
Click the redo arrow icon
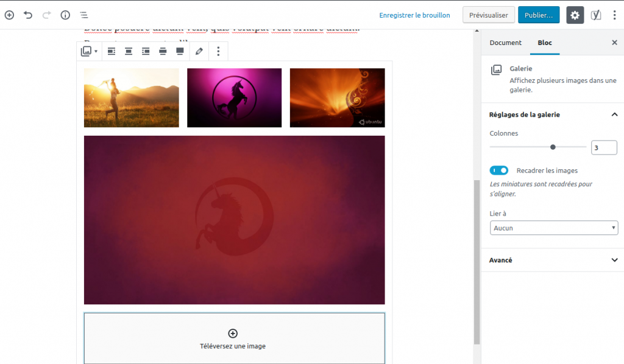(46, 15)
